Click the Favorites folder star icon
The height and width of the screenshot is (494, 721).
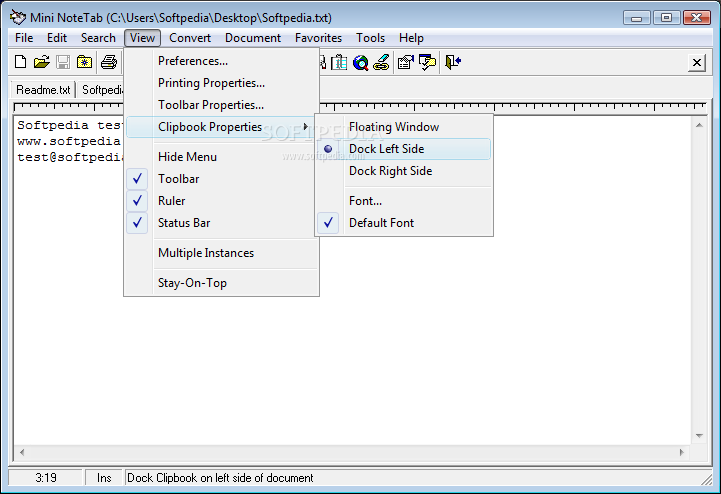pos(84,62)
